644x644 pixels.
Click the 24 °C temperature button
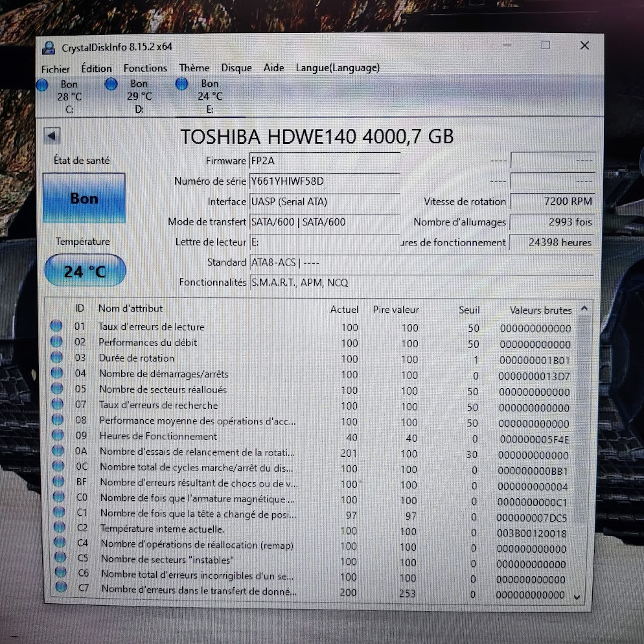(85, 271)
